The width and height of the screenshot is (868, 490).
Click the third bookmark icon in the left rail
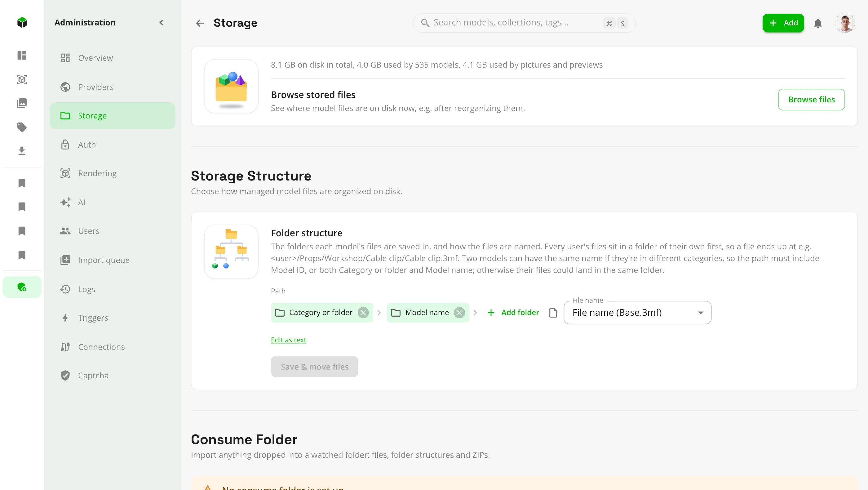click(22, 231)
